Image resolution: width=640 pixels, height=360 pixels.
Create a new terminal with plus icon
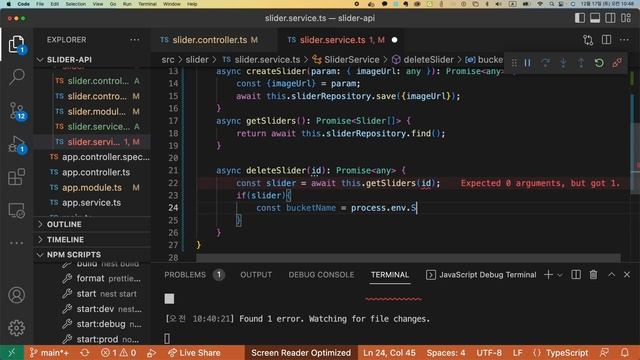(548, 275)
